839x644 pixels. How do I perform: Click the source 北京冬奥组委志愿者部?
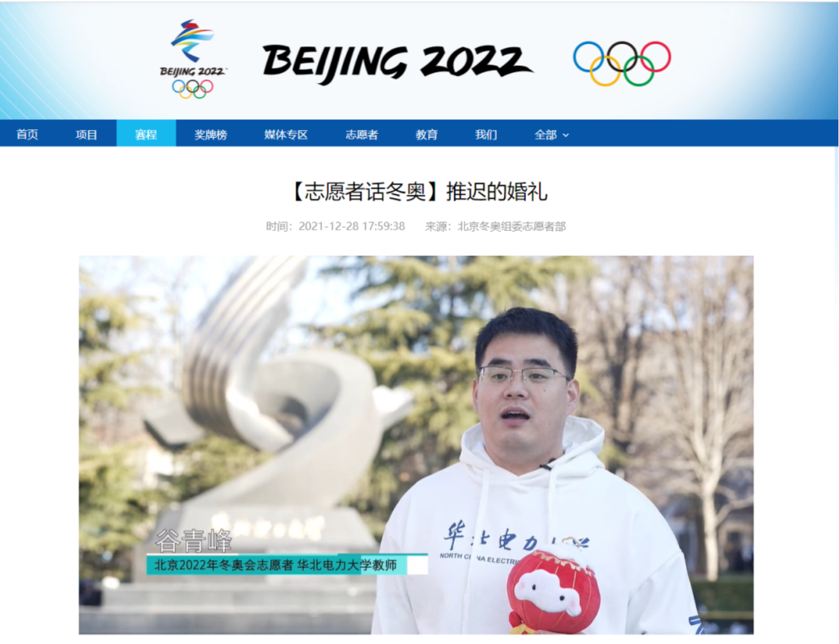(x=512, y=227)
